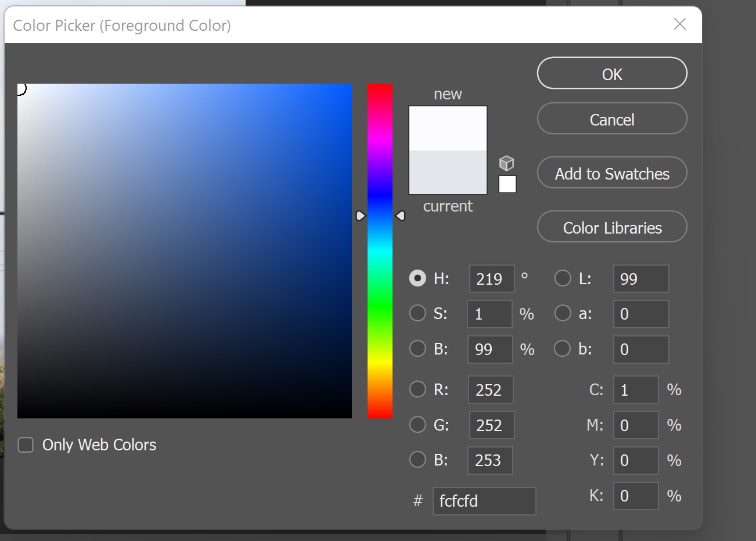The image size is (756, 541).
Task: Click the left hue slider arrow
Action: (361, 216)
